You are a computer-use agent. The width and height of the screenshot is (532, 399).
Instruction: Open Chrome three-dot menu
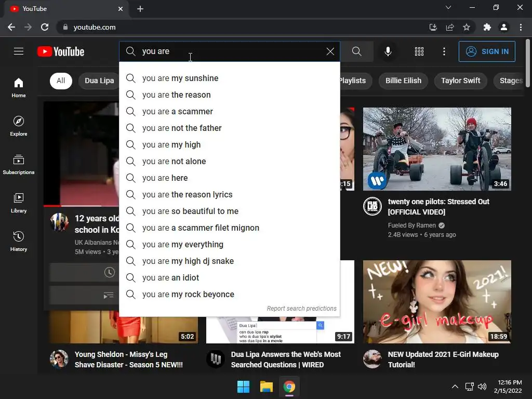click(521, 27)
